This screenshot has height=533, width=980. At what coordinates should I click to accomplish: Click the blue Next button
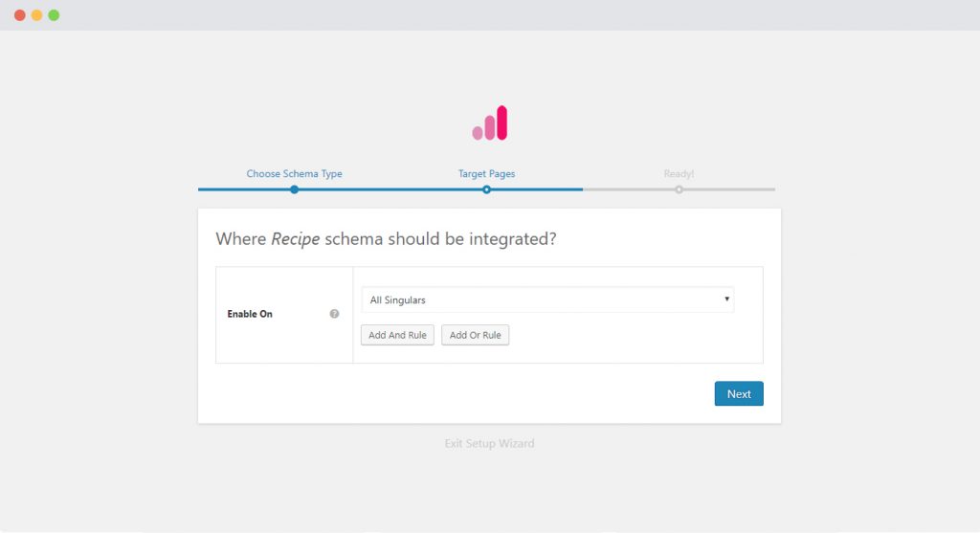click(738, 394)
